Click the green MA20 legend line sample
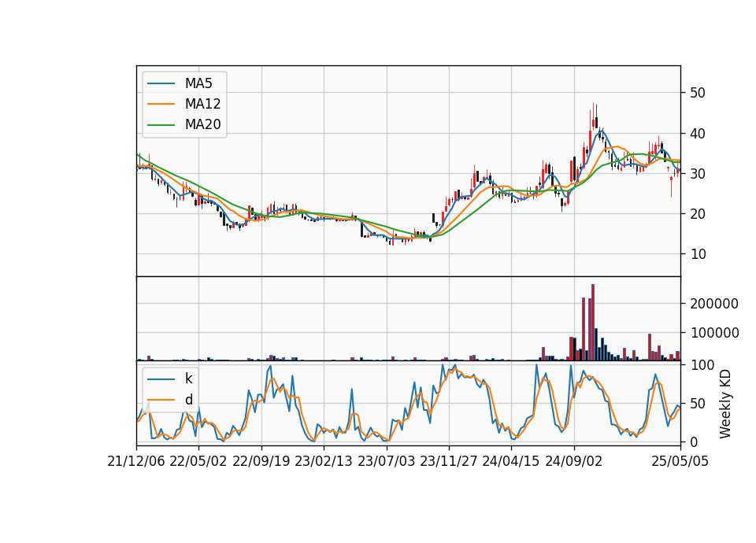This screenshot has width=756, height=543. pyautogui.click(x=161, y=124)
